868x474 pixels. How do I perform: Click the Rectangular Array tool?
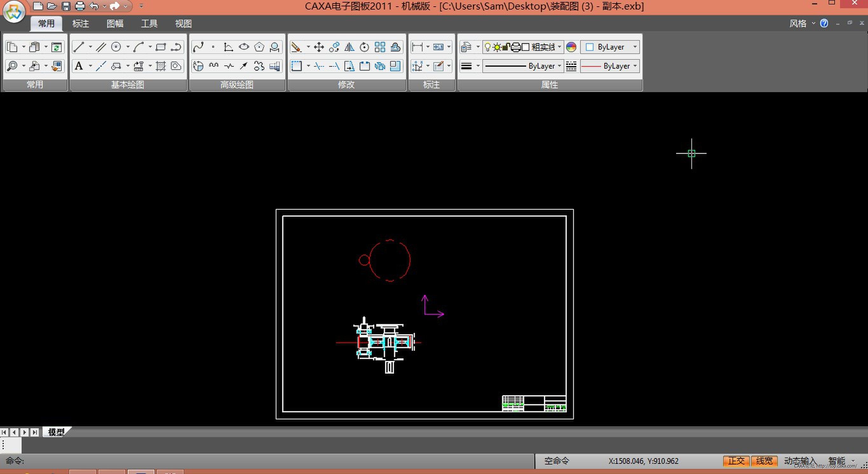tap(380, 47)
